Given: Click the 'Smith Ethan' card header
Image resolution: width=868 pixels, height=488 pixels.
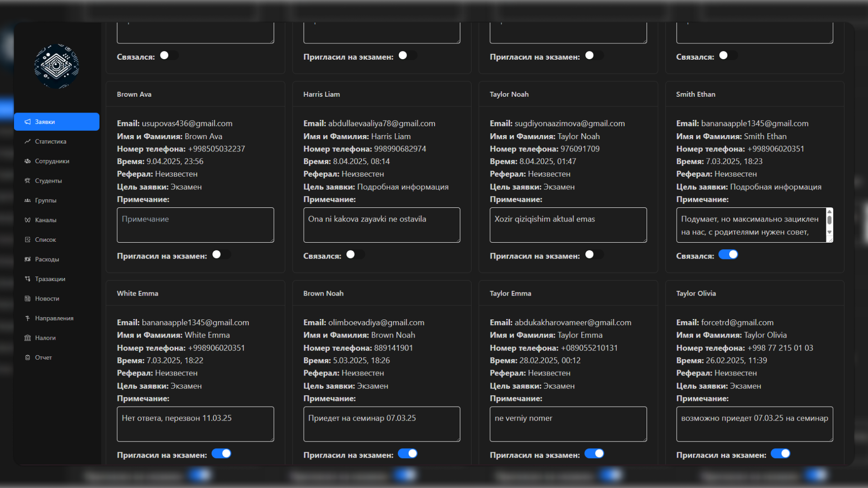Looking at the screenshot, I should pyautogui.click(x=755, y=94).
